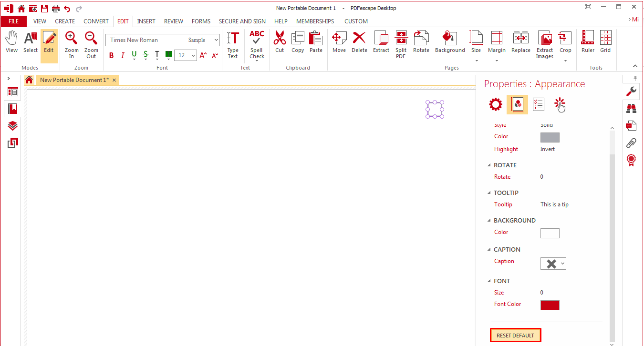This screenshot has height=346, width=644.
Task: Open the Caption symbol dropdown
Action: [x=563, y=264]
